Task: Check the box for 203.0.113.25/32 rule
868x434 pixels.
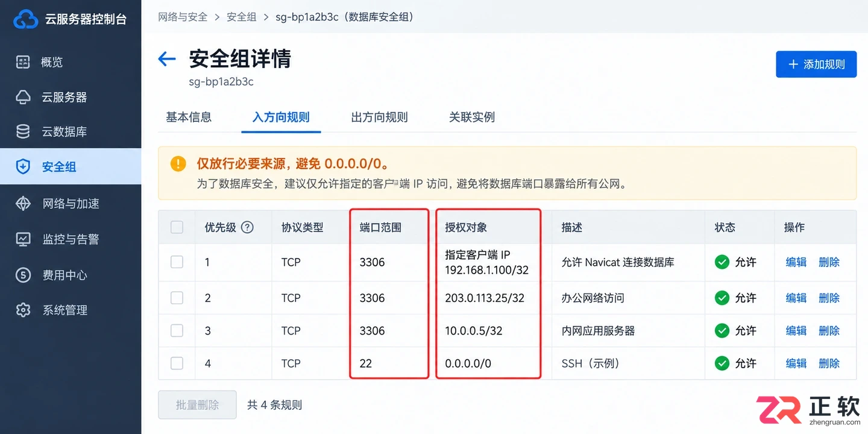Action: [x=177, y=298]
